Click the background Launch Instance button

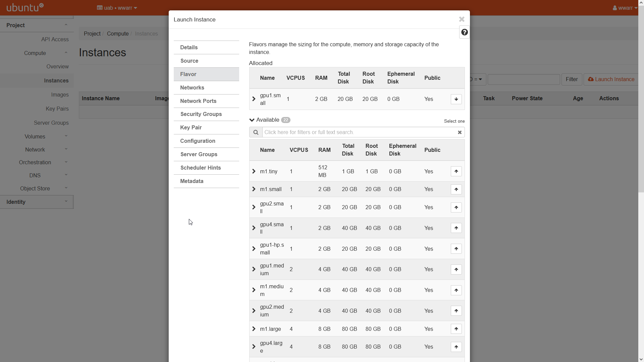611,79
